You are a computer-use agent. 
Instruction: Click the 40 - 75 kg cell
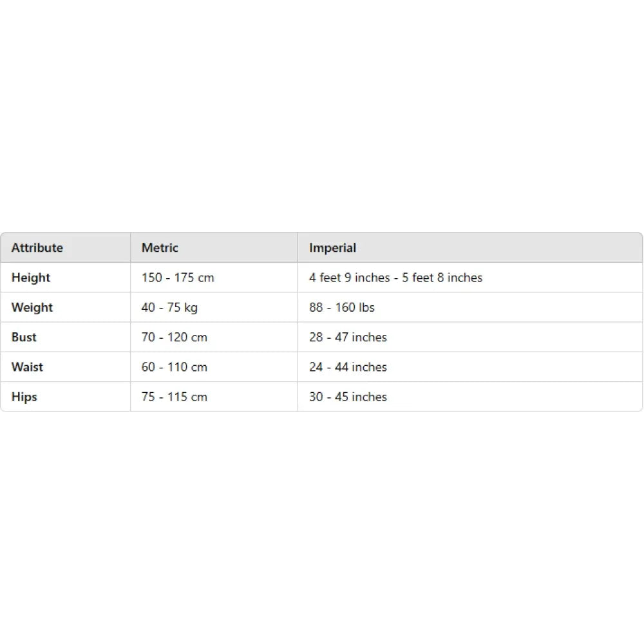click(169, 307)
